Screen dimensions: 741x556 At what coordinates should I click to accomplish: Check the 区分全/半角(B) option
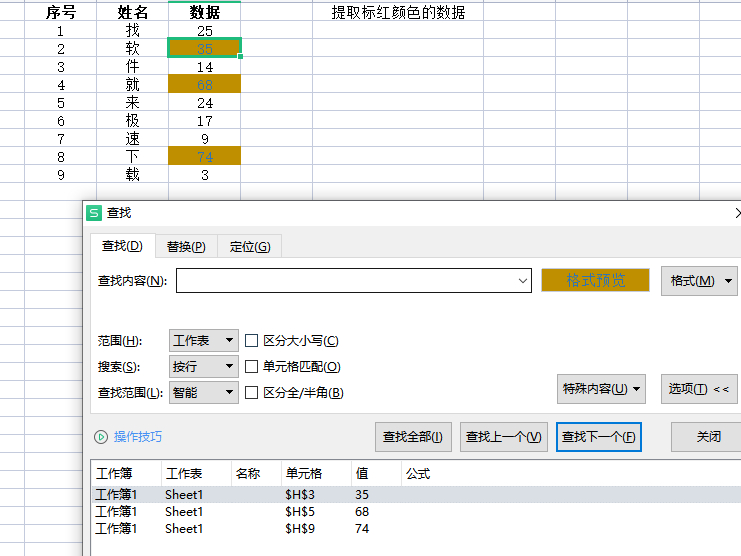(251, 393)
